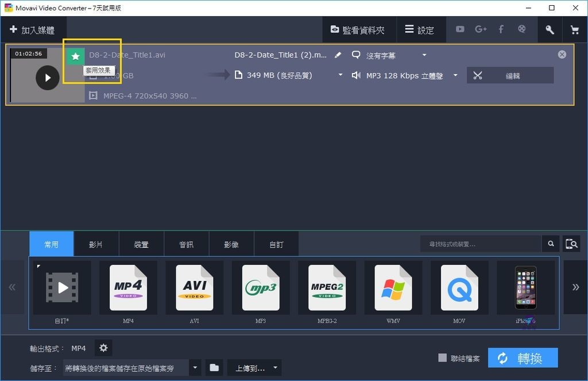The image size is (588, 381).
Task: Click the green star apply effects icon
Action: pos(75,56)
